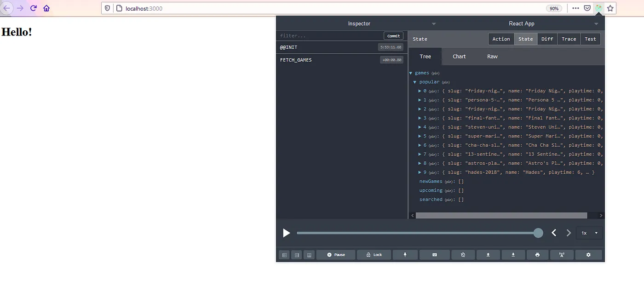Click the timeline slider handle
This screenshot has width=644, height=297.
tap(538, 233)
